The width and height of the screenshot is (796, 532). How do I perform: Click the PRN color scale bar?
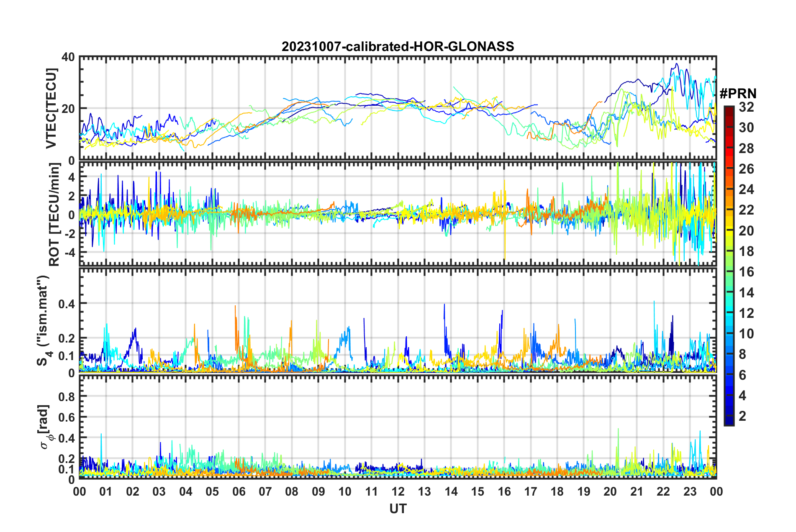pyautogui.click(x=729, y=266)
